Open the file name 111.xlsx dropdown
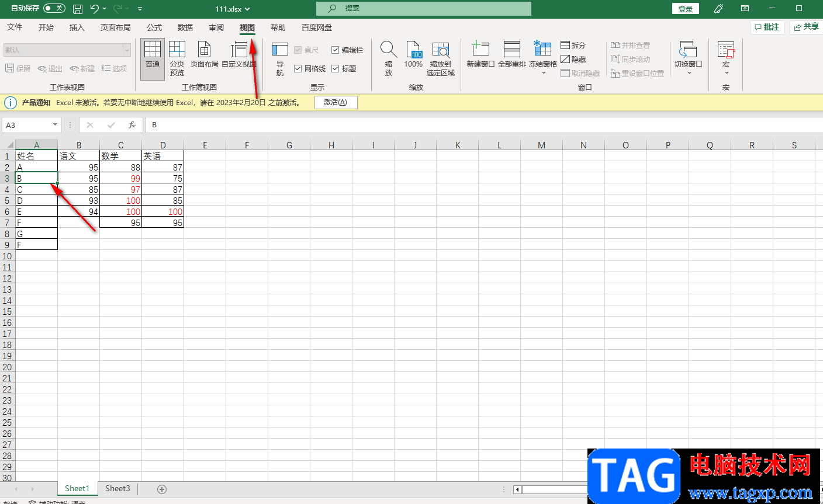The height and width of the screenshot is (504, 823). click(232, 9)
